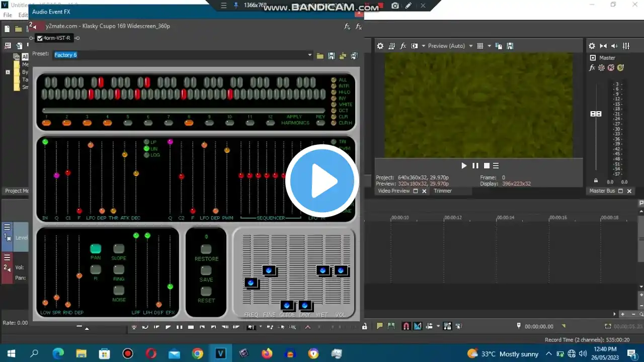Open Google Chrome from the taskbar
Screen dimensions: 644x362
pyautogui.click(x=197, y=353)
